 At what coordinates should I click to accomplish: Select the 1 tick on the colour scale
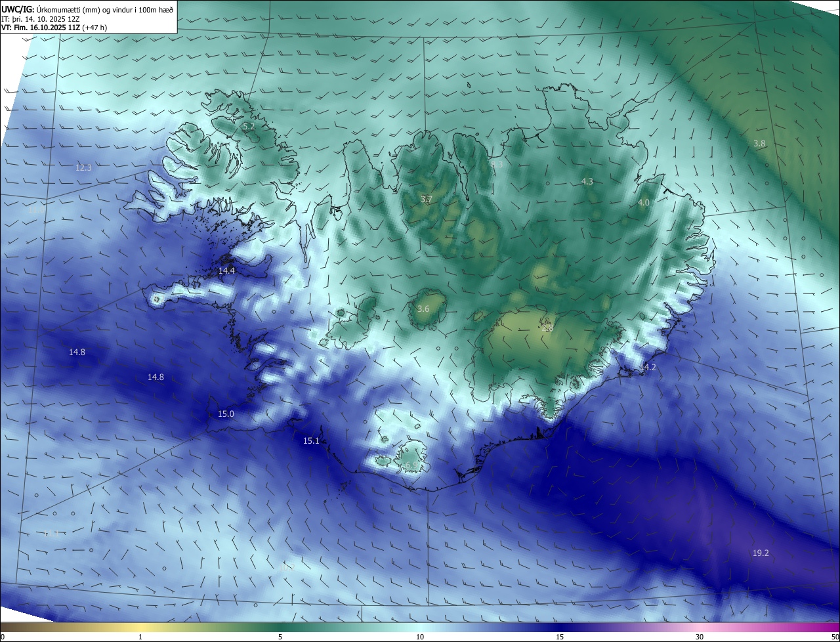tap(140, 637)
